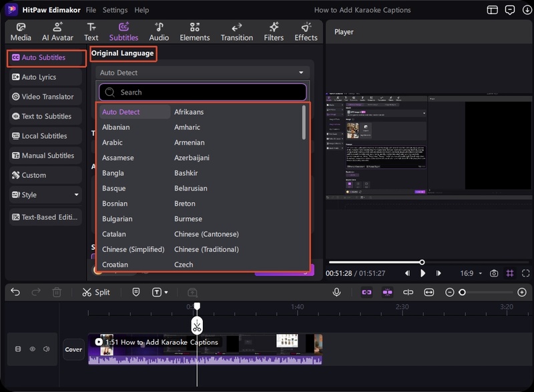The height and width of the screenshot is (392, 534).
Task: Select Auto Lyrics option
Action: 45,77
